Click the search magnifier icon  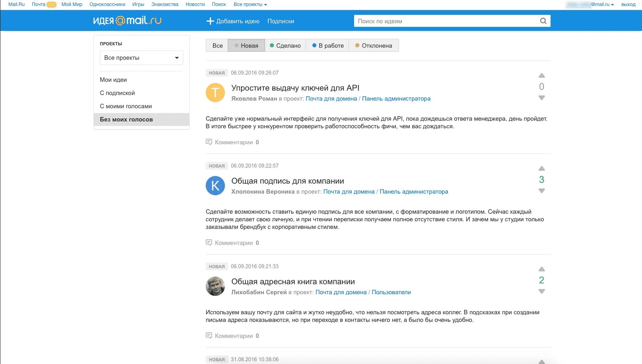(543, 21)
